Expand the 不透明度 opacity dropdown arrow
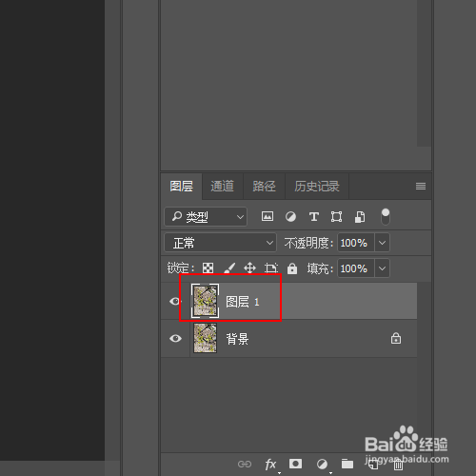This screenshot has height=476, width=476. tap(382, 243)
